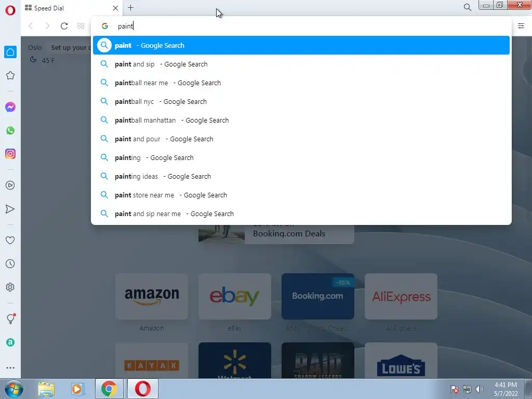Image resolution: width=532 pixels, height=399 pixels.
Task: Open the AliExpress speed dial tile
Action: click(401, 296)
